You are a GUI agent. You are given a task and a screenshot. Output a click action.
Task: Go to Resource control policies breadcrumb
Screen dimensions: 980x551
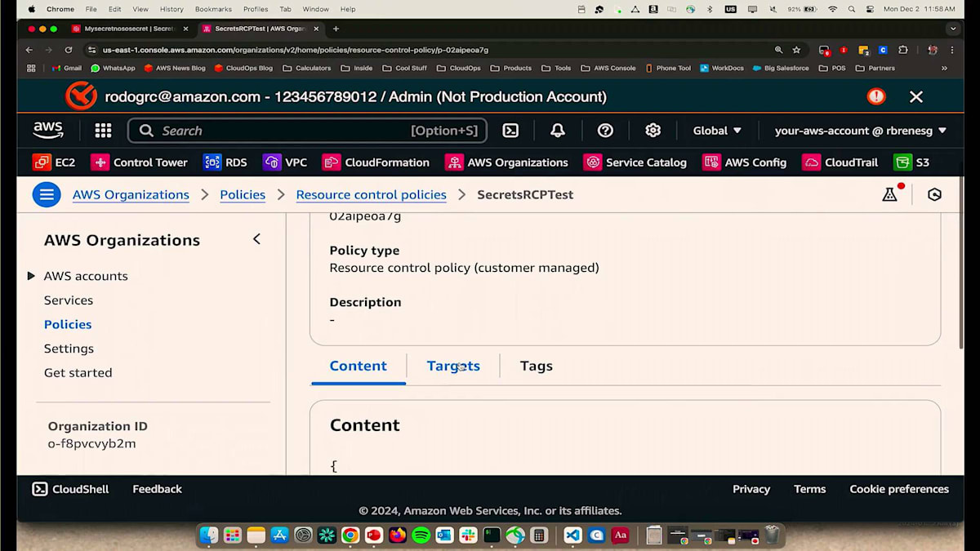coord(372,194)
